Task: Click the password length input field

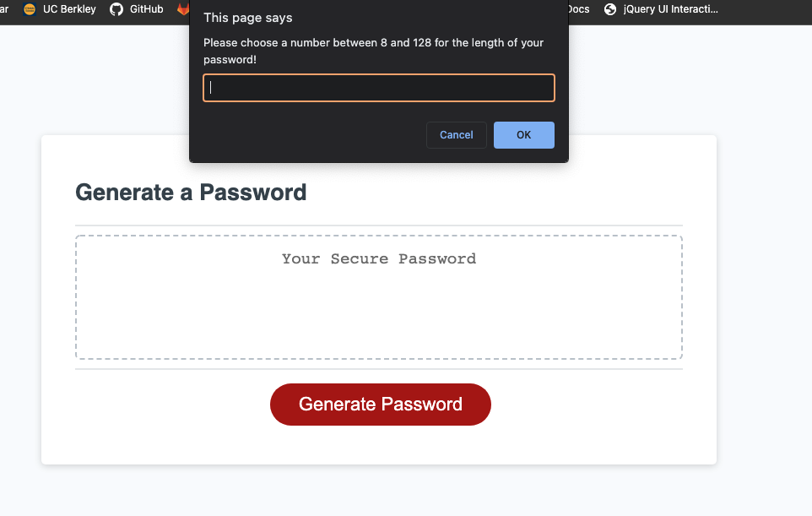Action: point(378,87)
